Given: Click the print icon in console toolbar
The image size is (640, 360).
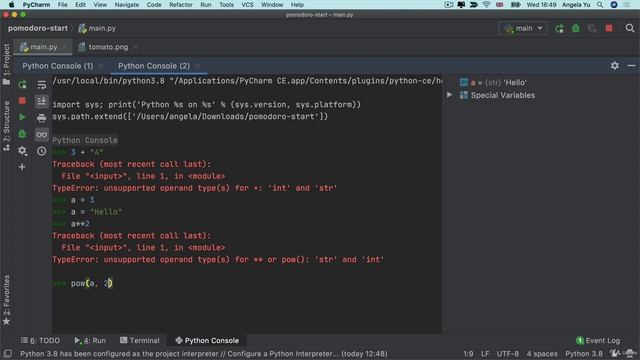Looking at the screenshot, I should [42, 118].
